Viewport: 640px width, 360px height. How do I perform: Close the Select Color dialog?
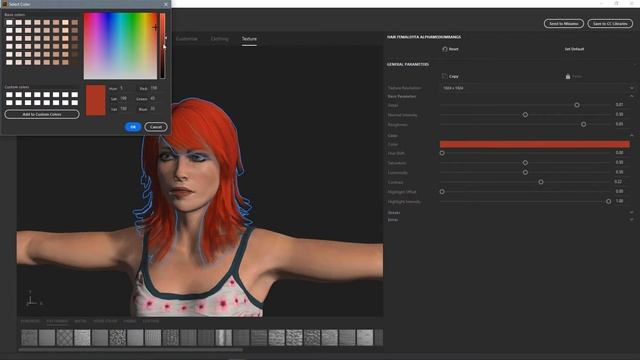(166, 4)
